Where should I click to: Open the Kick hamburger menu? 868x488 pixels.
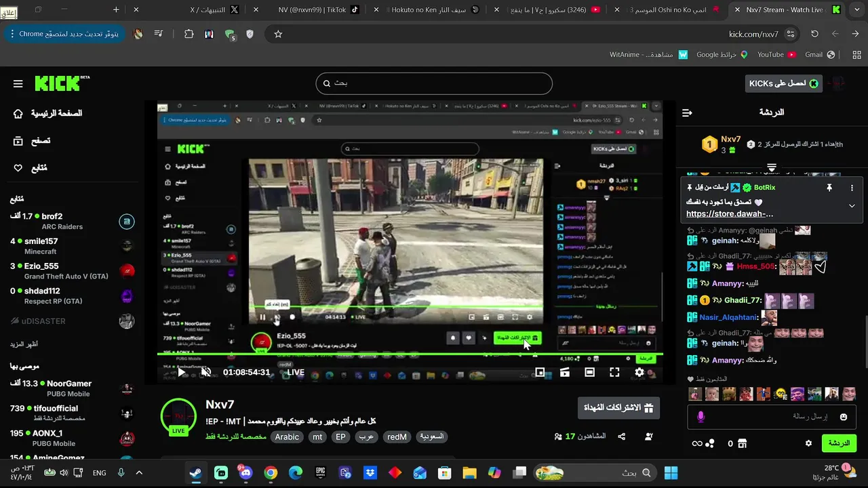[18, 84]
